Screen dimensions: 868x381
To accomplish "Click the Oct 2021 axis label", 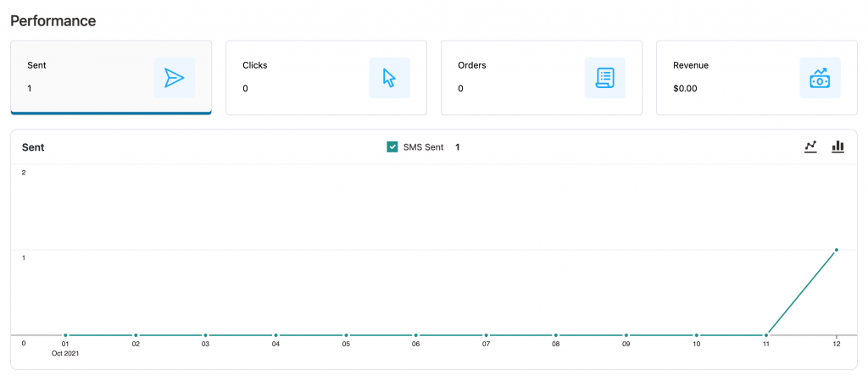I will pyautogui.click(x=65, y=353).
